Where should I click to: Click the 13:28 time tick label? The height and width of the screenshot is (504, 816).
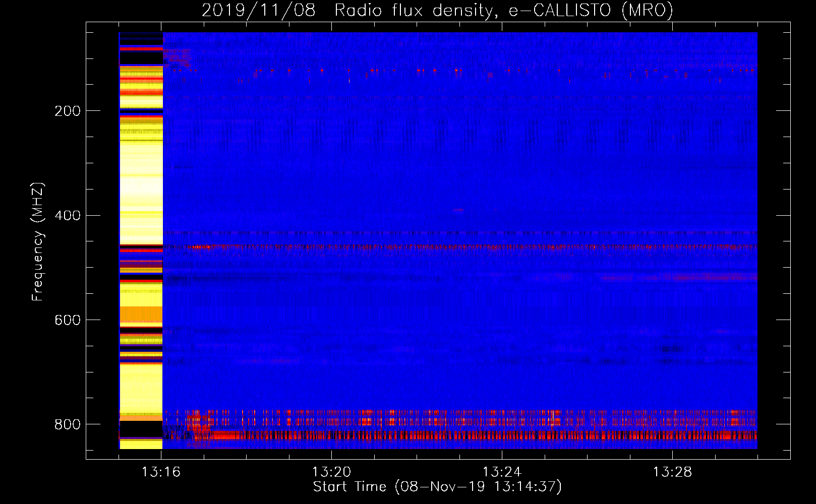[672, 472]
